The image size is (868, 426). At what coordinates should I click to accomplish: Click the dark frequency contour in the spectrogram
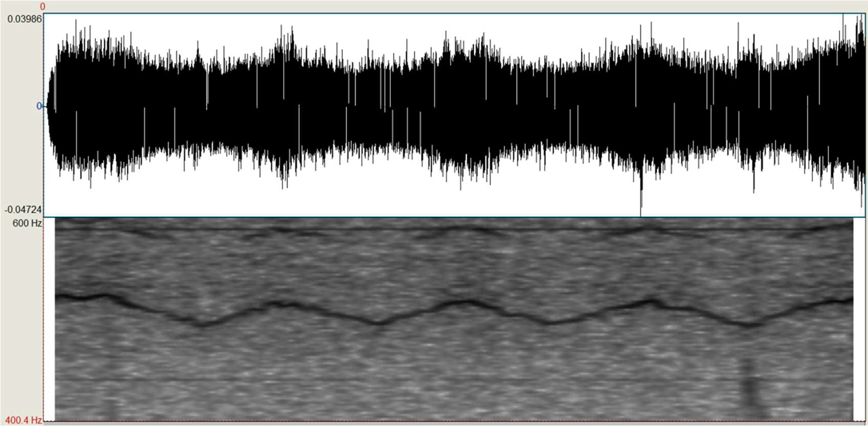tap(454, 309)
